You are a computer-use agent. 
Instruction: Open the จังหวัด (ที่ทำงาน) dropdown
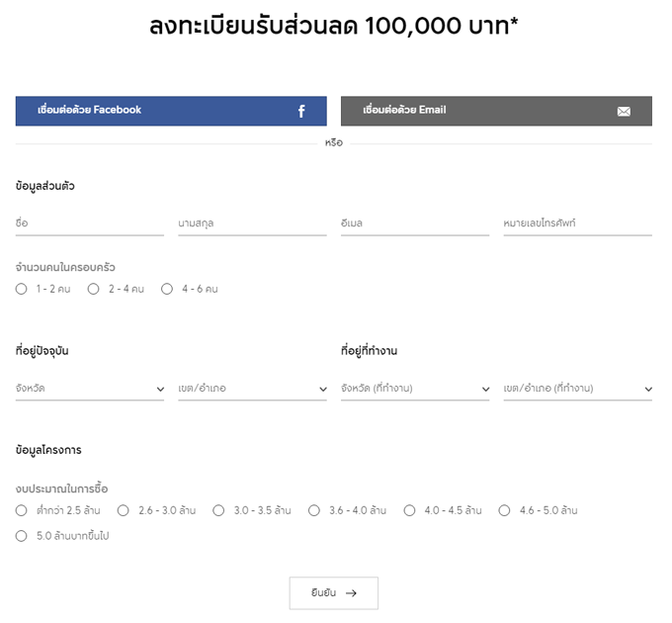(x=415, y=389)
